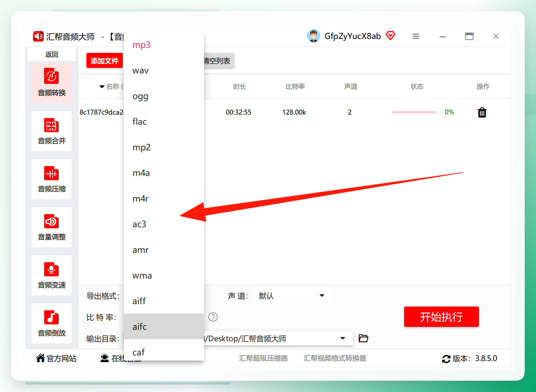Click the 在线客服 support headset icon
Viewport: 536px width, 392px height.
(104, 358)
